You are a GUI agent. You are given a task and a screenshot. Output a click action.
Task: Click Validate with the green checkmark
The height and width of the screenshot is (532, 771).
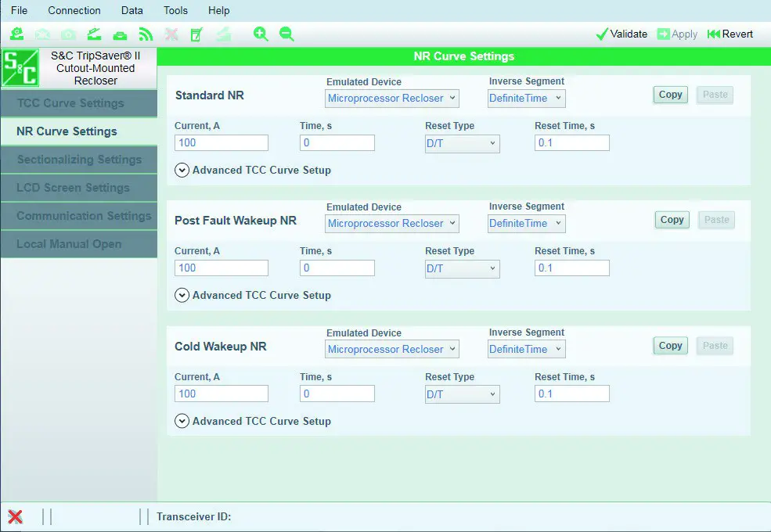pos(621,34)
